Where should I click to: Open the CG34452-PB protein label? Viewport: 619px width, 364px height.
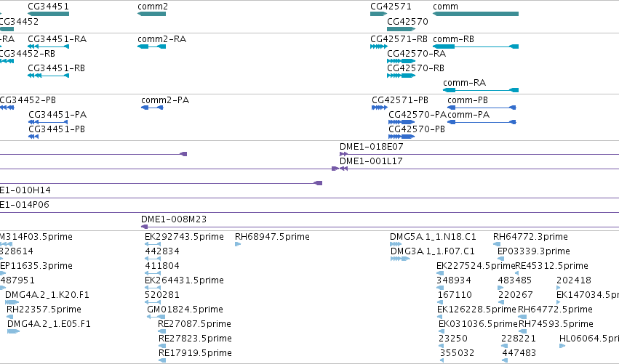click(x=28, y=100)
